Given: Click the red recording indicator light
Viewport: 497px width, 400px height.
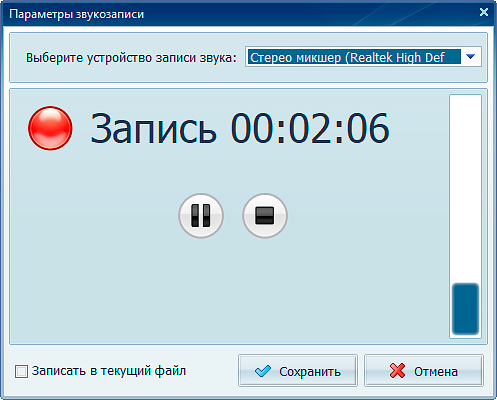Looking at the screenshot, I should [x=50, y=128].
